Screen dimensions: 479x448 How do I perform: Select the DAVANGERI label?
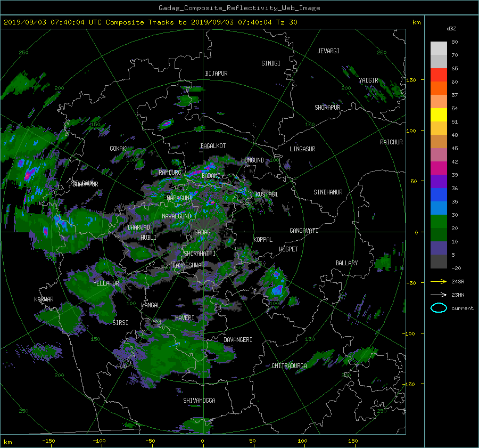pyautogui.click(x=238, y=340)
